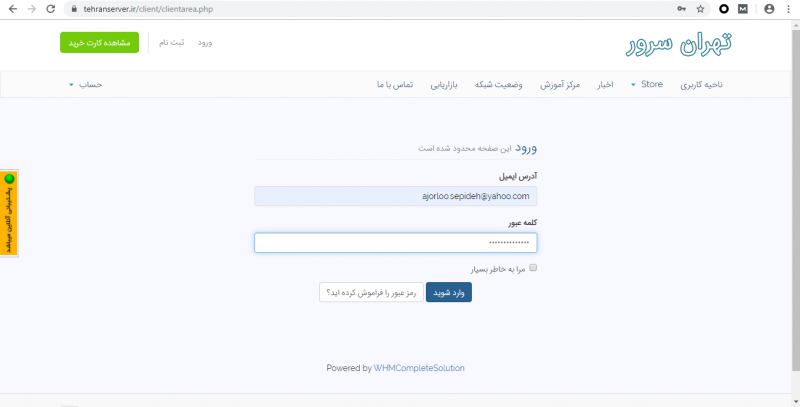Click the forgot password button
This screenshot has width=800, height=407.
(x=369, y=292)
